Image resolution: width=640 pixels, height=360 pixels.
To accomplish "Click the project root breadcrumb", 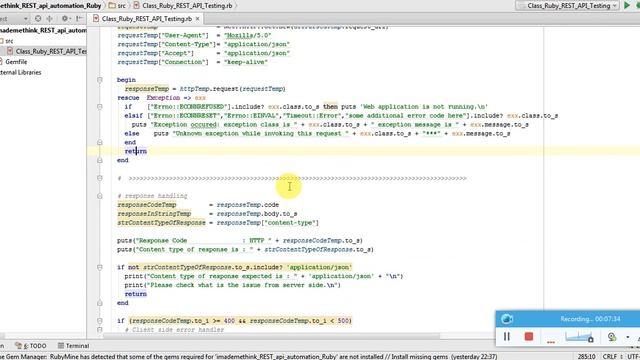I will click(x=51, y=5).
